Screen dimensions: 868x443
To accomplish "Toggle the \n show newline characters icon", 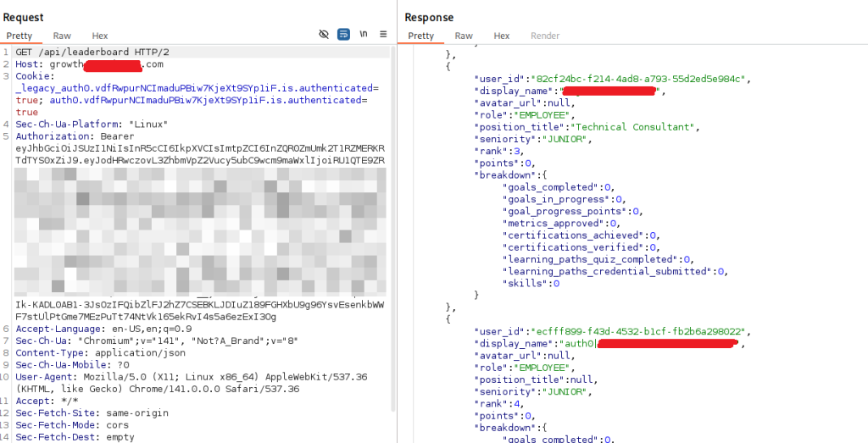I will point(364,35).
